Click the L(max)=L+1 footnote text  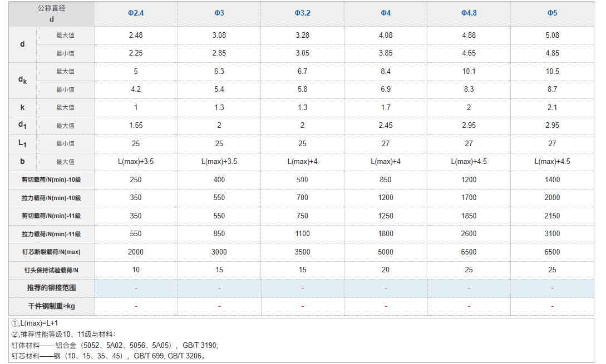tap(35, 323)
